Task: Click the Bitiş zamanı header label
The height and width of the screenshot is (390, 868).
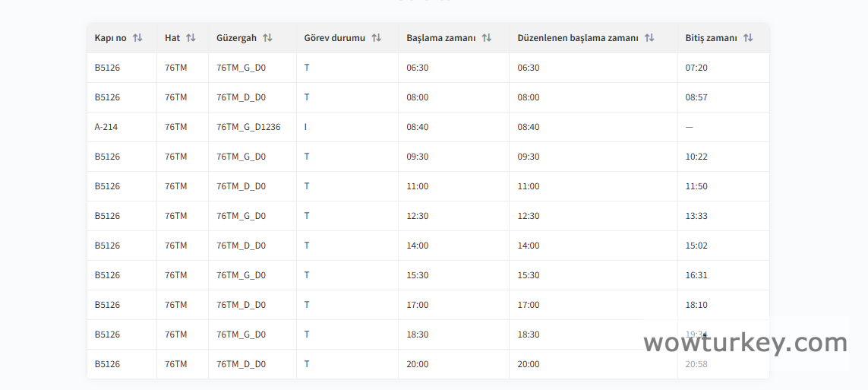Action: click(x=711, y=38)
